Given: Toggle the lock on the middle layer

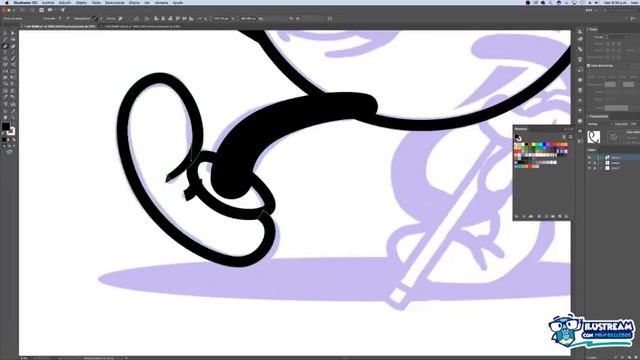Looking at the screenshot, I should 595,163.
